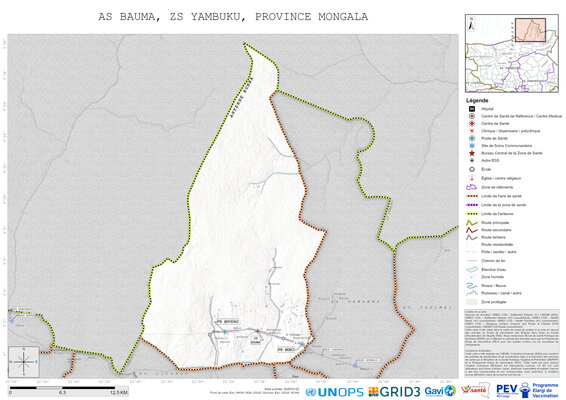Click the red health centre marker at CS BAUMA

pos(258,331)
